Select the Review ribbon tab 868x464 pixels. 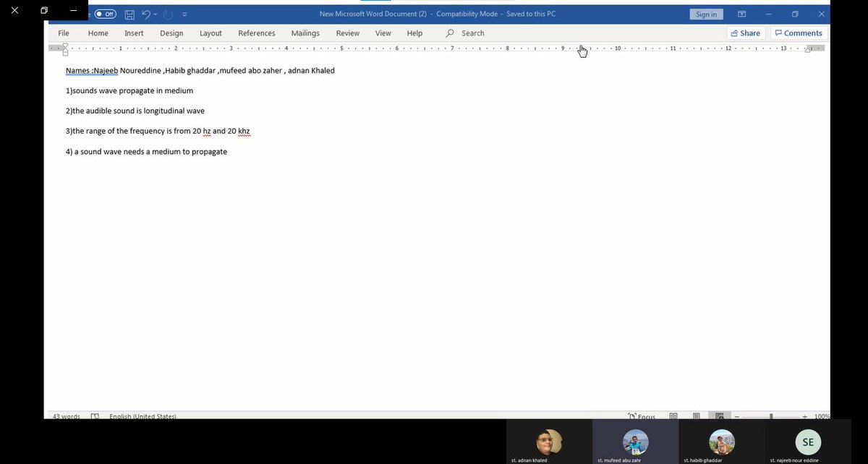347,33
